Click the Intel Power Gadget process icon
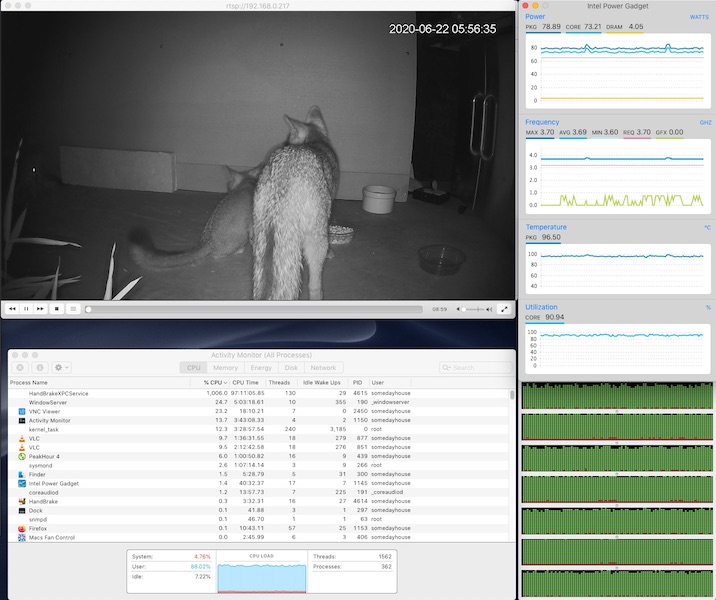 pyautogui.click(x=21, y=483)
